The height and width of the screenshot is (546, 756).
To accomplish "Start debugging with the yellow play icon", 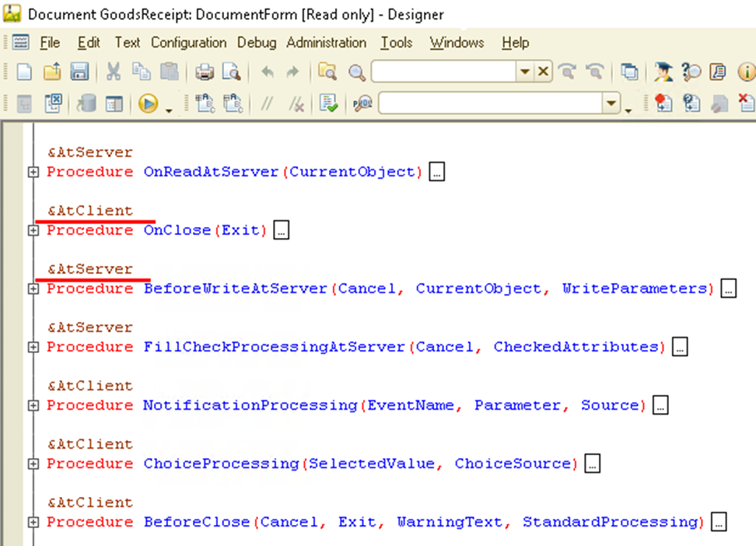I will click(x=148, y=103).
